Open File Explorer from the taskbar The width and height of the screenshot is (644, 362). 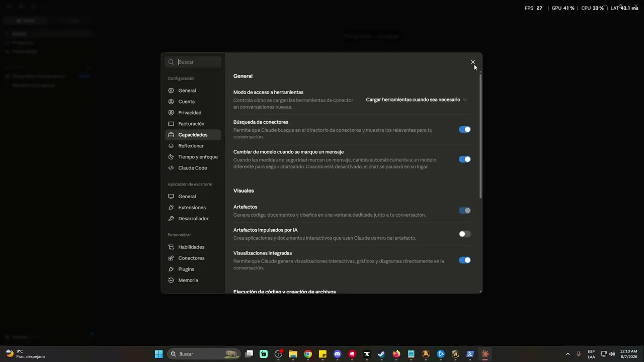(293, 354)
